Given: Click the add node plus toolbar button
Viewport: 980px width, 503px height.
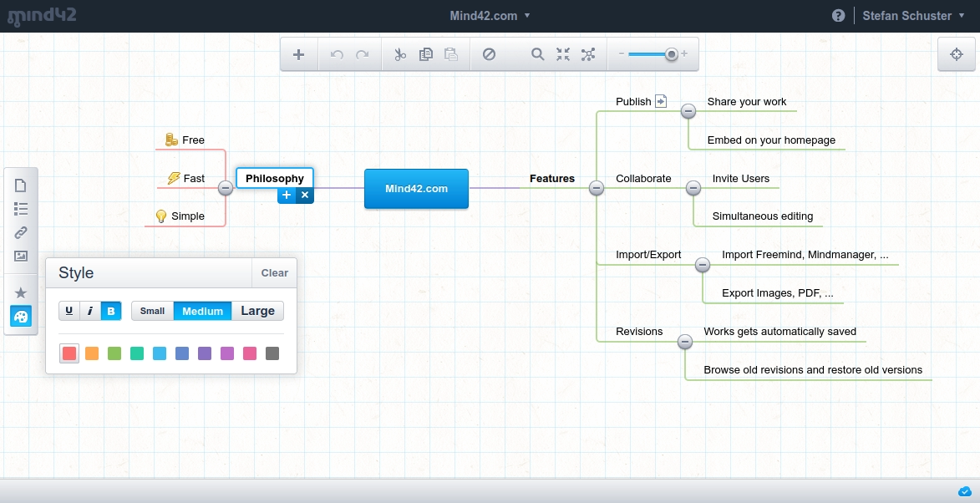Looking at the screenshot, I should [298, 54].
